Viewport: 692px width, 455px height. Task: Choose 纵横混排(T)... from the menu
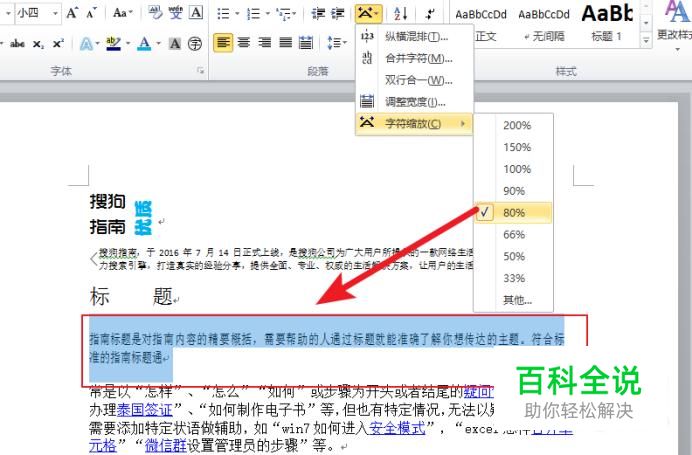pos(414,36)
